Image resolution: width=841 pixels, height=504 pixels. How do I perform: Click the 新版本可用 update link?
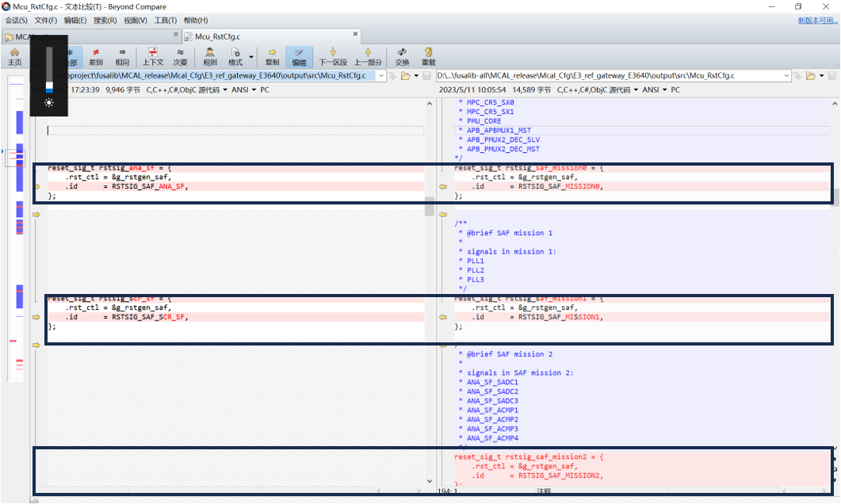[x=817, y=21]
